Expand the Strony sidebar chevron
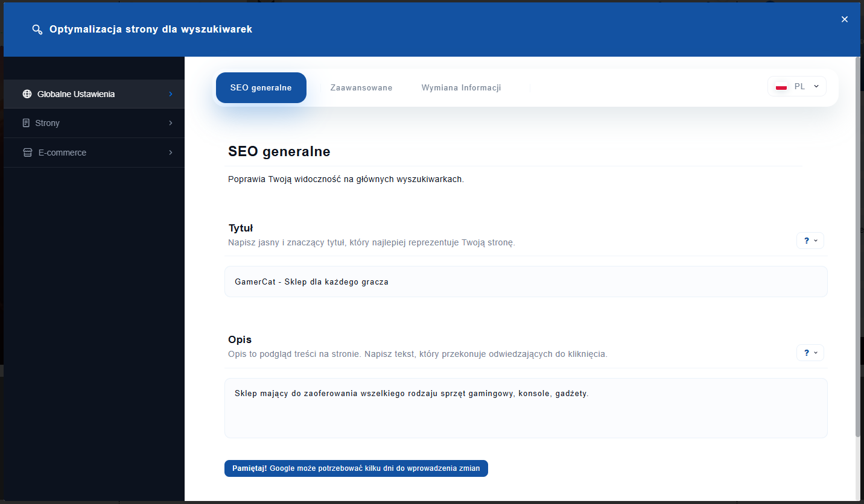Image resolution: width=864 pixels, height=504 pixels. tap(171, 123)
